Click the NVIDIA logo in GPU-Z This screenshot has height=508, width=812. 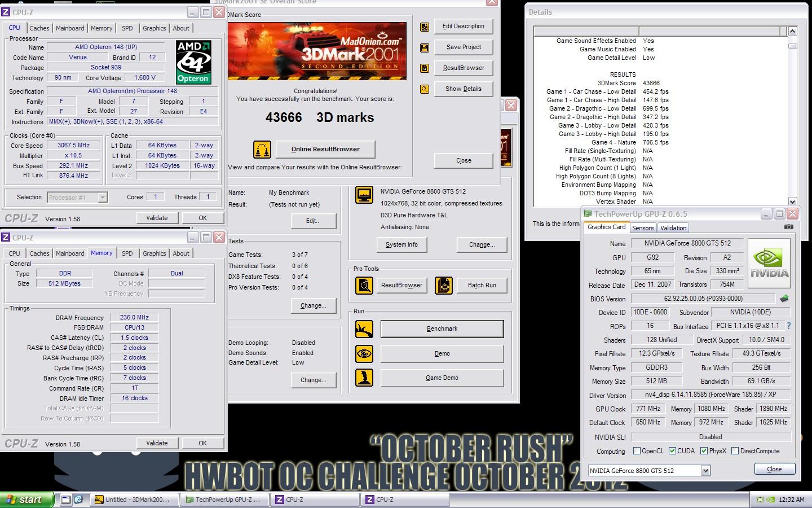coord(769,264)
